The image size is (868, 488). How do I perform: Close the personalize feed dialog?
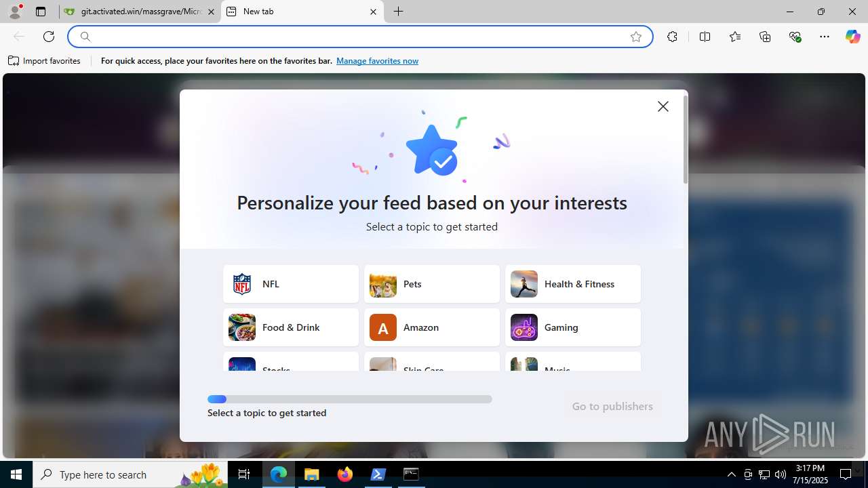click(x=663, y=106)
